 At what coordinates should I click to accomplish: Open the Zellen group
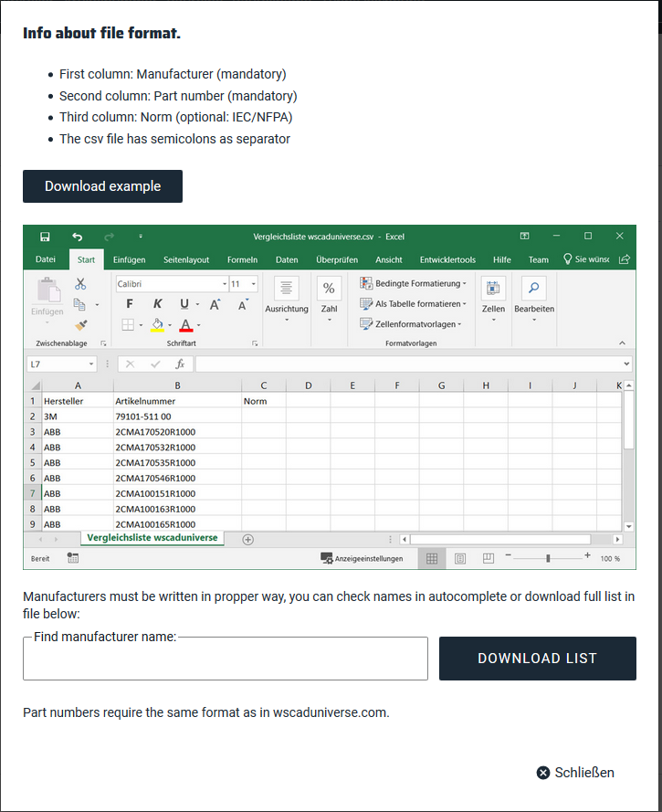pyautogui.click(x=493, y=300)
